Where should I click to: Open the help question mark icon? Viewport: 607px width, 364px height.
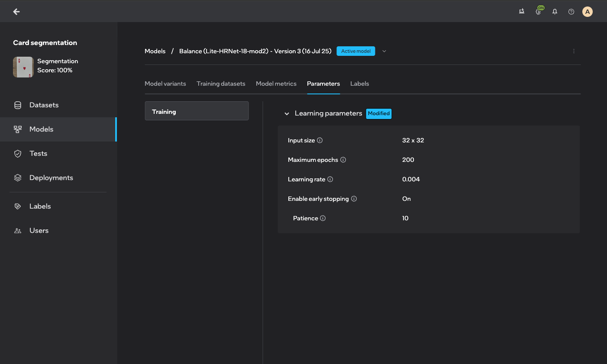pos(571,12)
